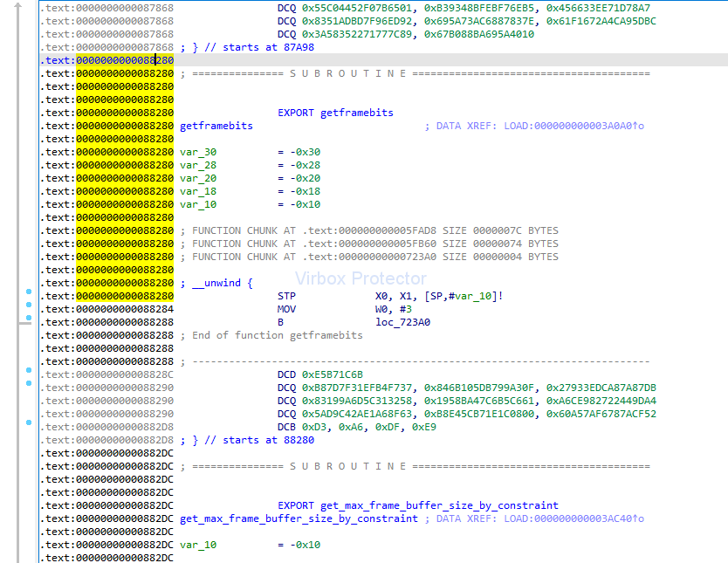Screen dimensions: 728x563
Task: Select function chunk address 000000000005FB60
Action: [x=388, y=244]
